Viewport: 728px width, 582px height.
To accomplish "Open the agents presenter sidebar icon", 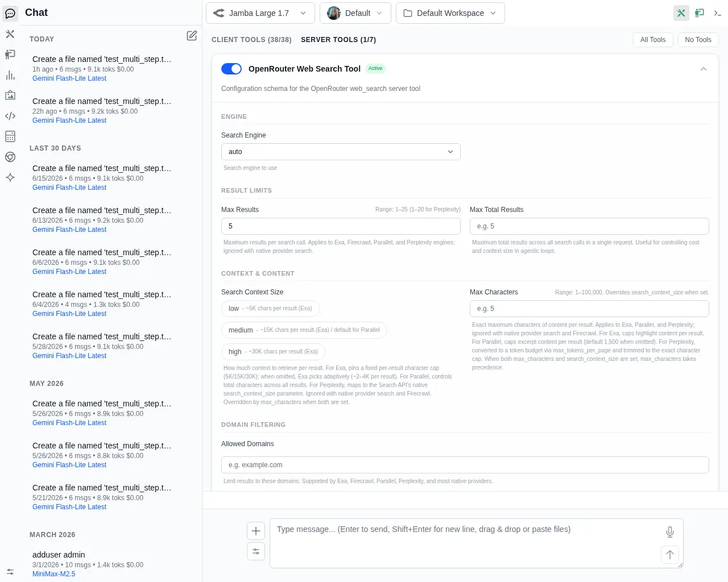I will [x=10, y=55].
